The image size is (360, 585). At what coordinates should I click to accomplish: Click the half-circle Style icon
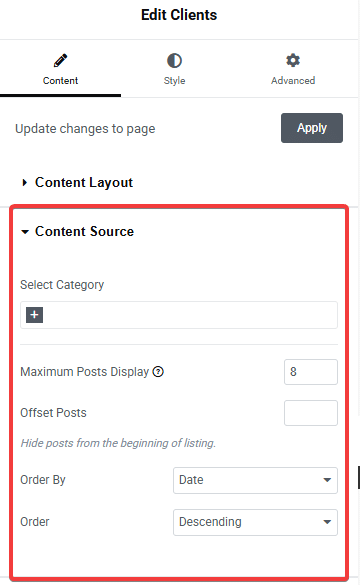(174, 60)
